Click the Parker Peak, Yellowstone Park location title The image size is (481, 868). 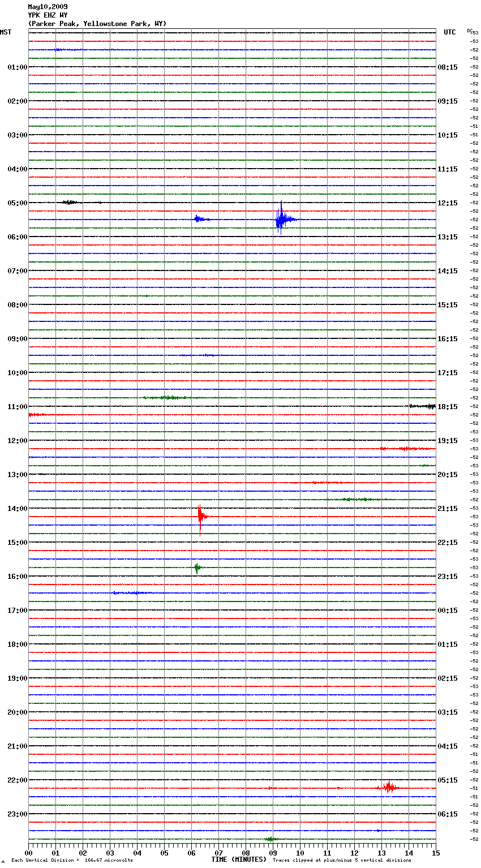97,24
